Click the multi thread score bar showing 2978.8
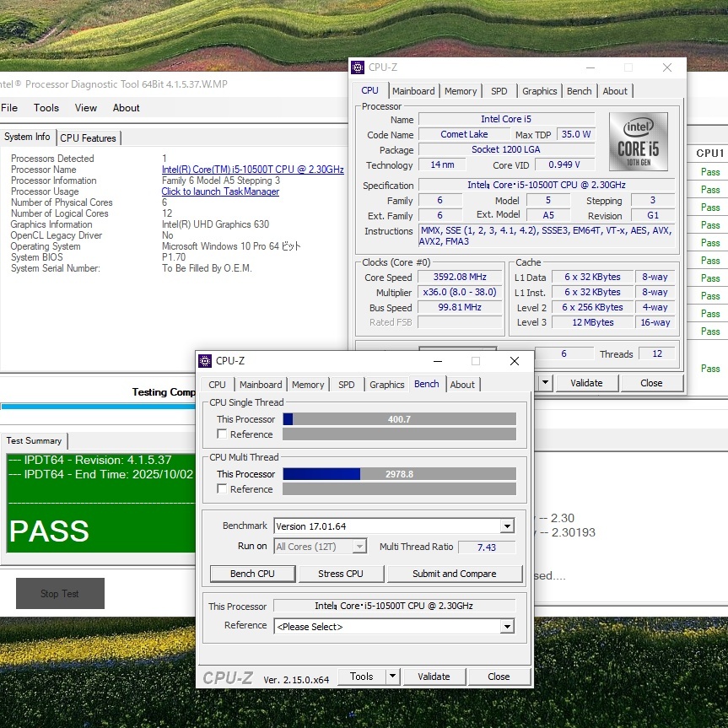The width and height of the screenshot is (728, 728). [399, 474]
